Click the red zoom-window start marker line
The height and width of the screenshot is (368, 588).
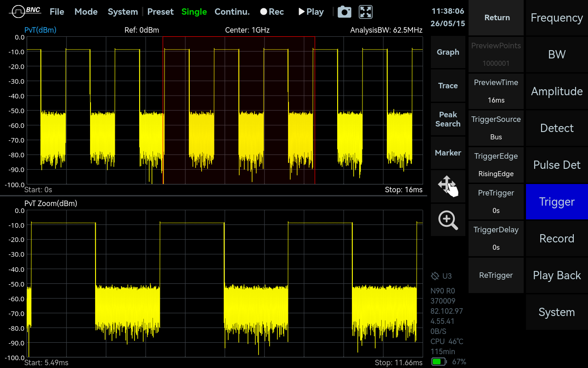163,110
